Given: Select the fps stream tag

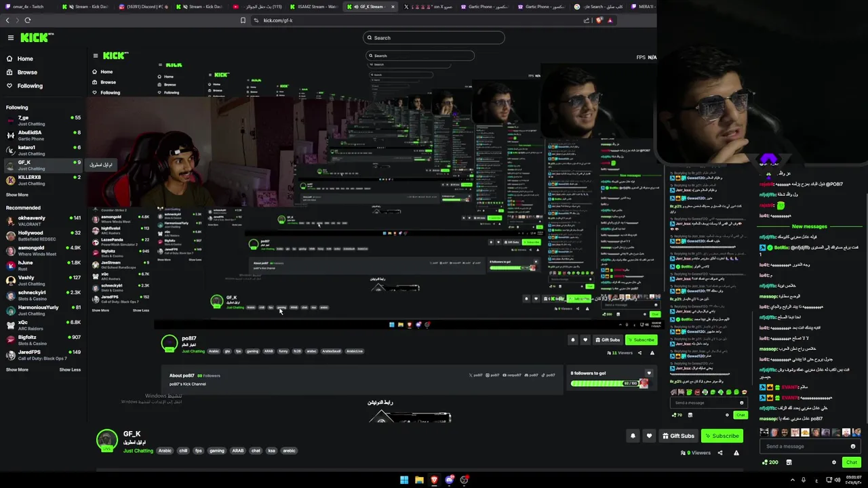Looking at the screenshot, I should [198, 451].
